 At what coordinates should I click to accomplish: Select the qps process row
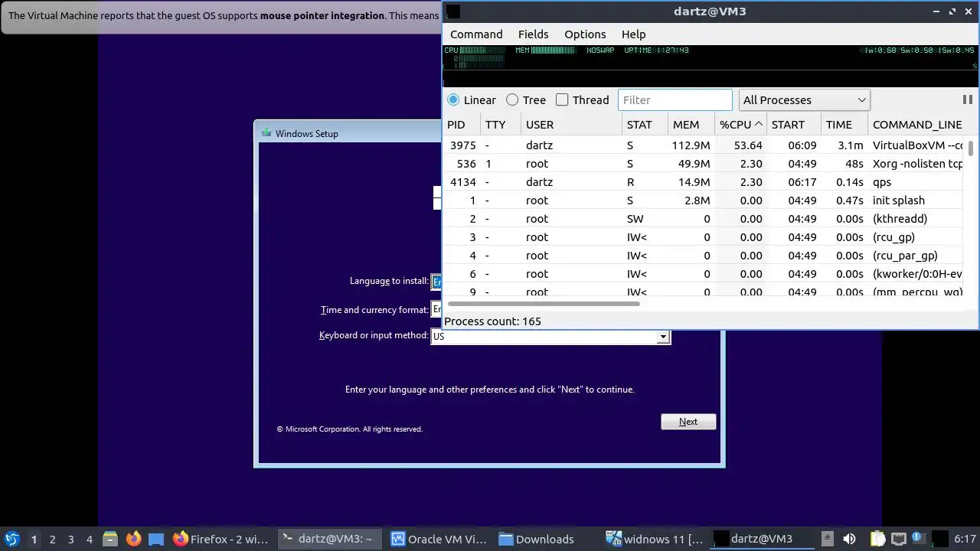click(x=704, y=182)
